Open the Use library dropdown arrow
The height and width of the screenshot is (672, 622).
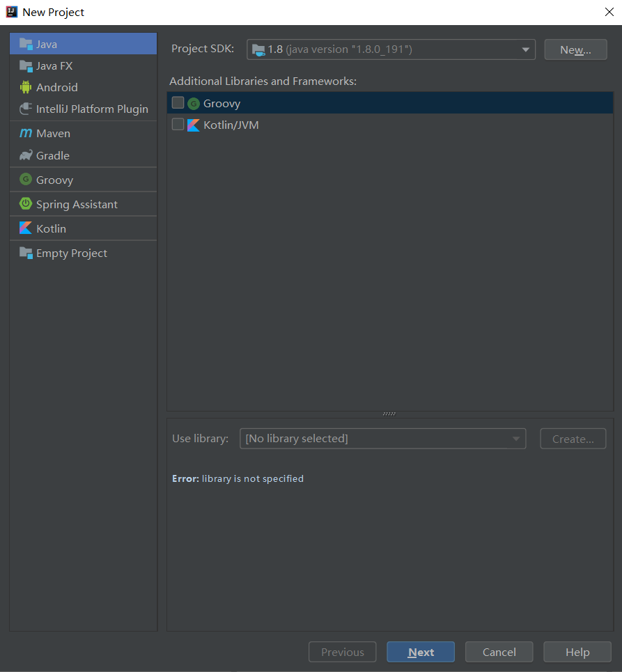[x=516, y=439]
